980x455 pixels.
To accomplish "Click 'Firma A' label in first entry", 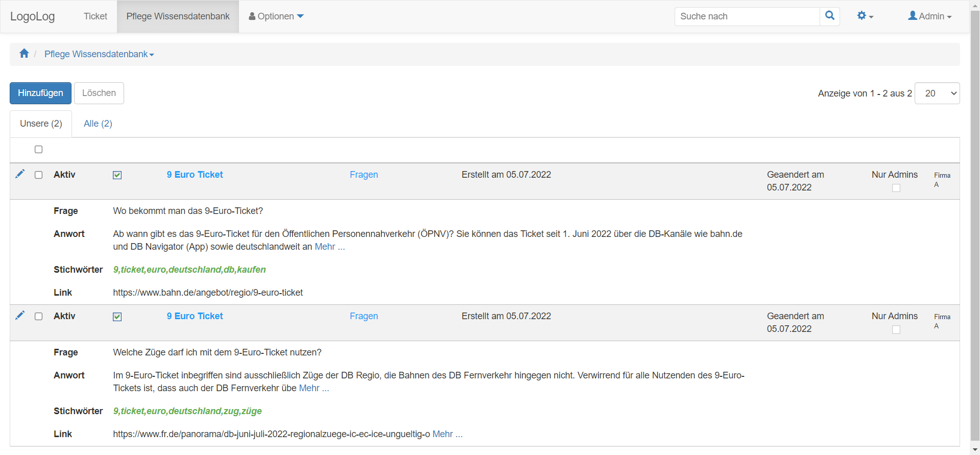I will (x=942, y=180).
